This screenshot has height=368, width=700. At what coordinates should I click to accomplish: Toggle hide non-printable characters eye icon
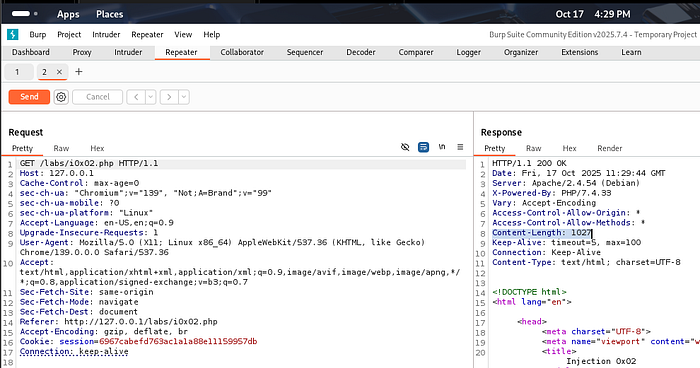tap(405, 147)
